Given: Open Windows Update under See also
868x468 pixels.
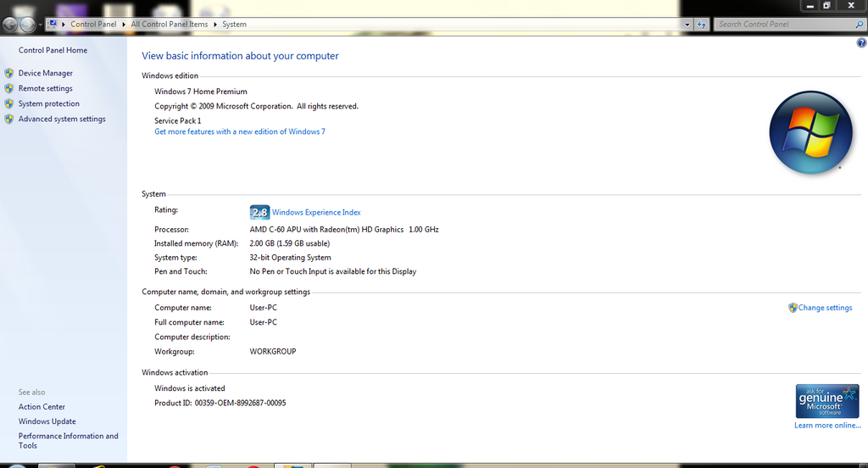Looking at the screenshot, I should [47, 421].
